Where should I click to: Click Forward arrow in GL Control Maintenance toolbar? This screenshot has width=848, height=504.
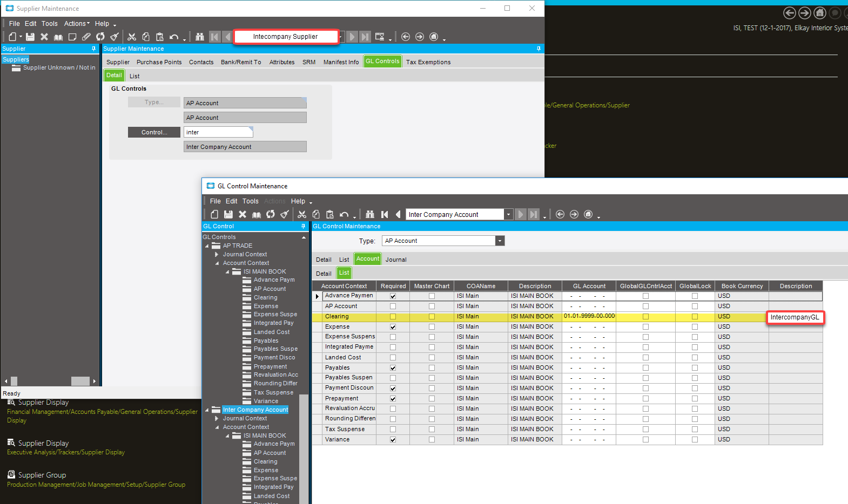click(574, 214)
